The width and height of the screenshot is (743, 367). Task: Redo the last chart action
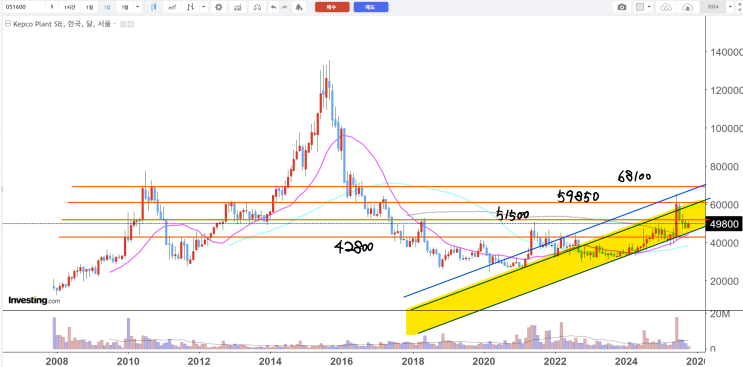point(284,7)
